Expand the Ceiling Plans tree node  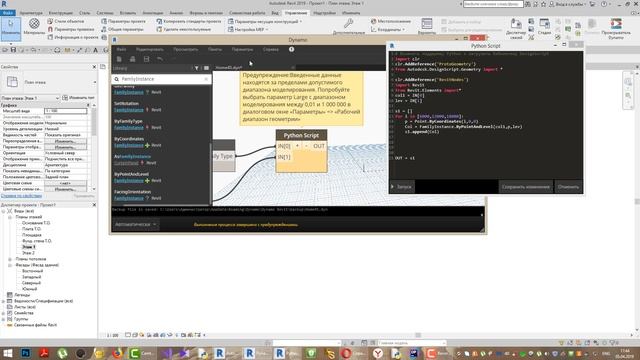click(x=10, y=259)
